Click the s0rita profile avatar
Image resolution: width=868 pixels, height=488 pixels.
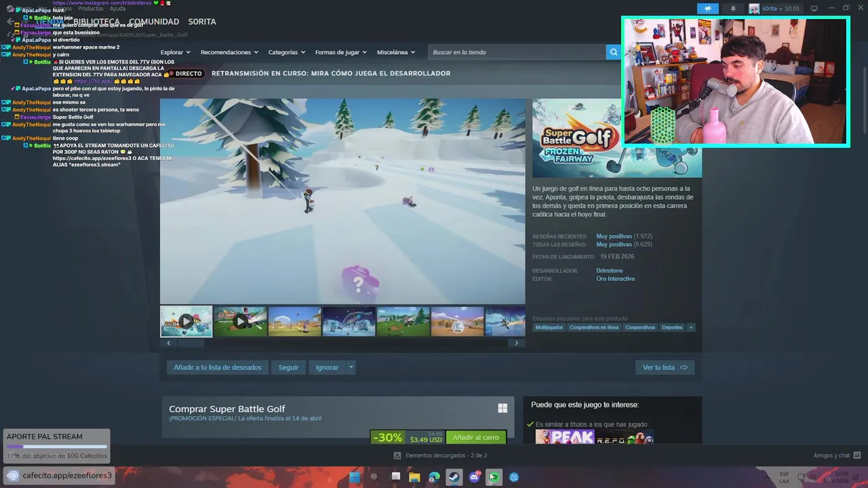pyautogui.click(x=754, y=8)
